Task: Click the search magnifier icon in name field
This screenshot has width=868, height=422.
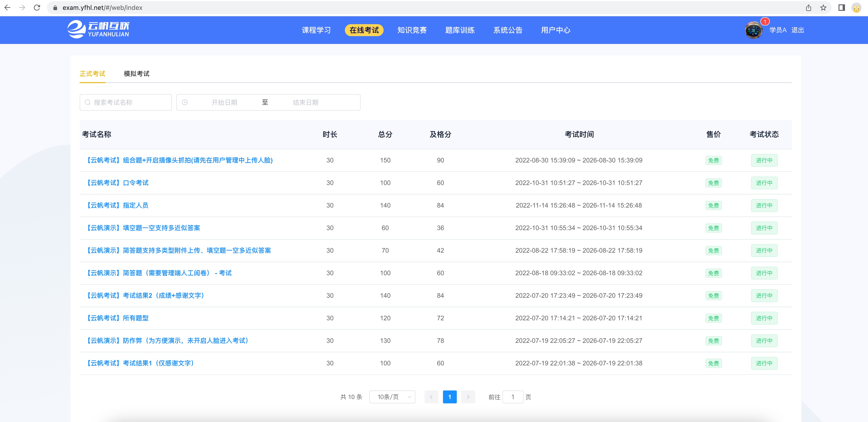Action: 88,102
